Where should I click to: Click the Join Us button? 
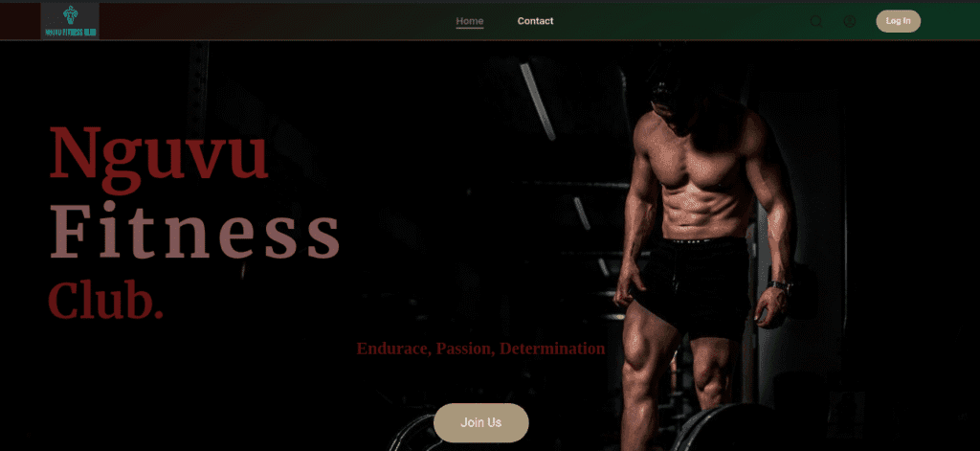[x=480, y=423]
